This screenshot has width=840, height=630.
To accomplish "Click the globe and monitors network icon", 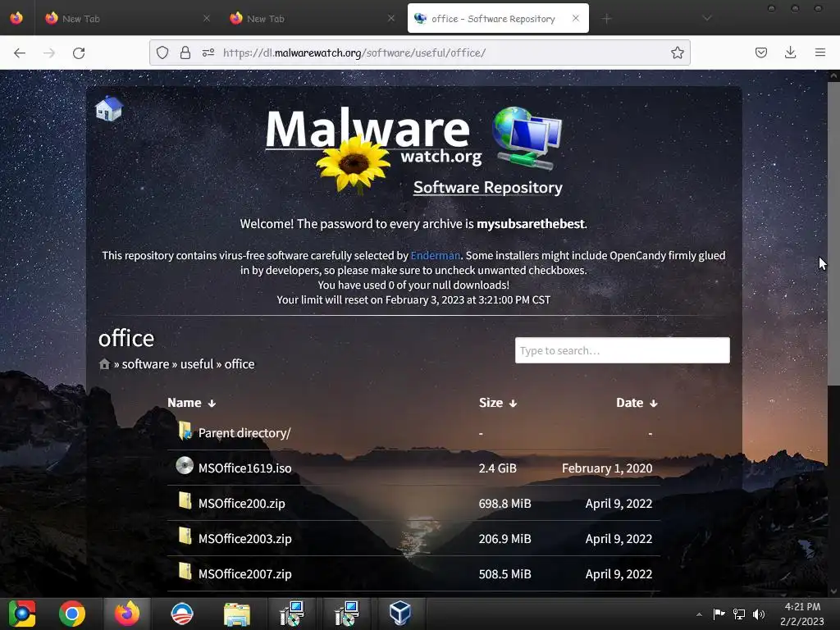I will 527,138.
